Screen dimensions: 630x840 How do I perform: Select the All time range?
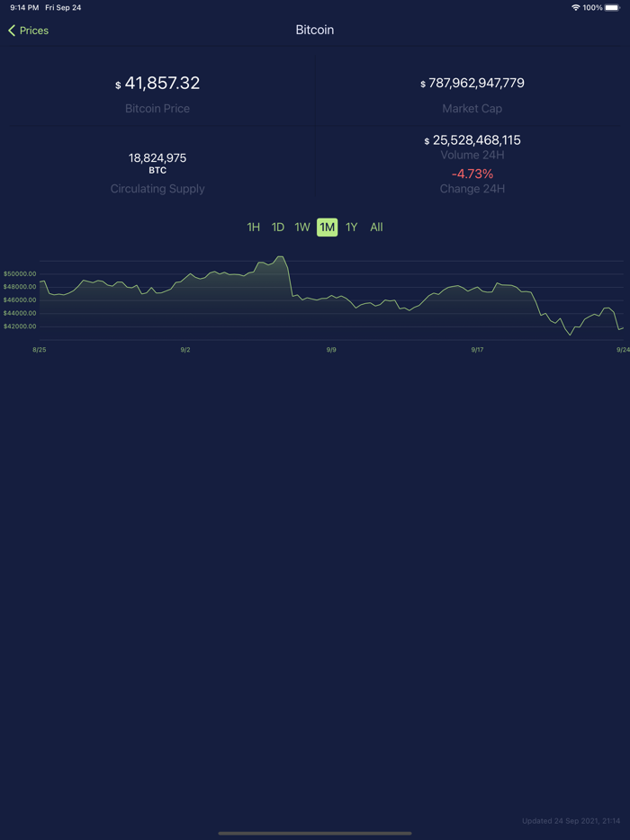pyautogui.click(x=376, y=227)
